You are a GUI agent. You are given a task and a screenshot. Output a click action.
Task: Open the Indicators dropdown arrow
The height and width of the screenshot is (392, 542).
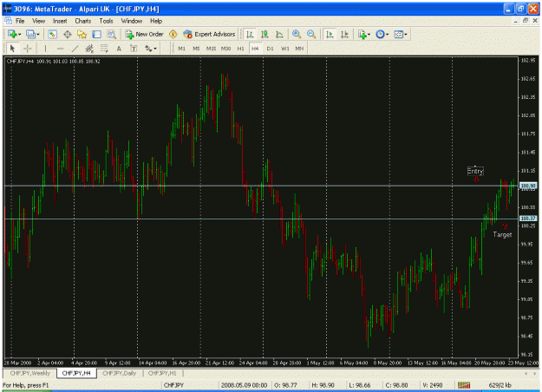coord(369,34)
